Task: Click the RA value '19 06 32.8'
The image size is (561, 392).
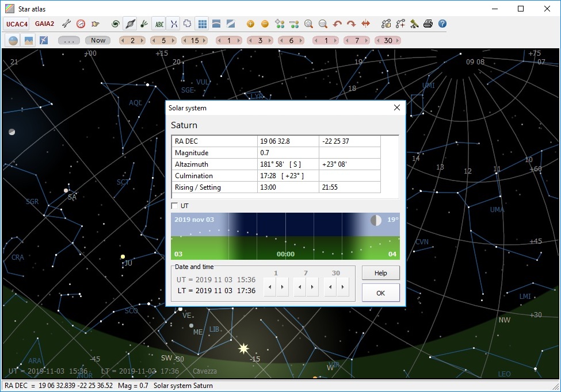Action: [x=275, y=141]
